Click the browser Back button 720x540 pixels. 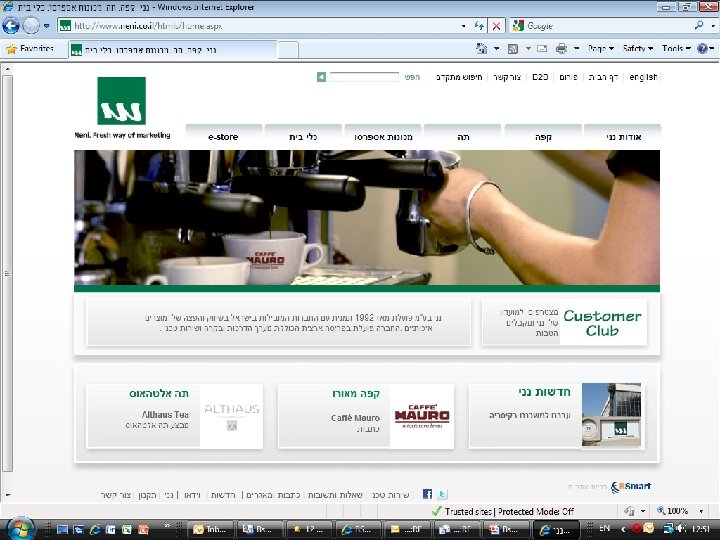tap(11, 26)
